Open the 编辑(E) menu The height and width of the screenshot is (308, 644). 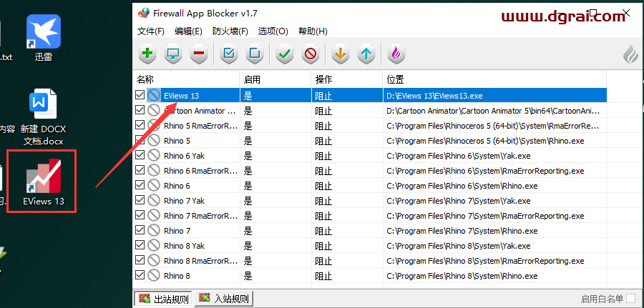click(x=188, y=31)
